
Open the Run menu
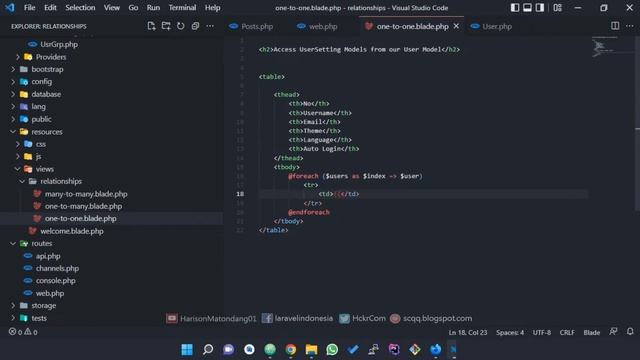[153, 8]
